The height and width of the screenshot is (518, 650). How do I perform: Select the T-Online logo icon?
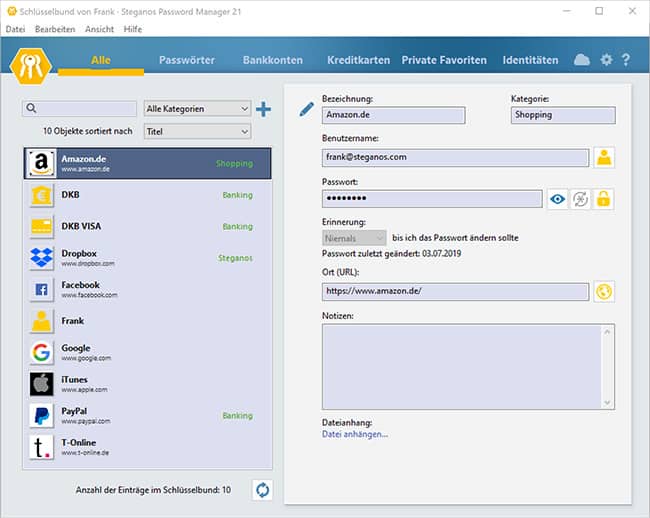point(41,447)
